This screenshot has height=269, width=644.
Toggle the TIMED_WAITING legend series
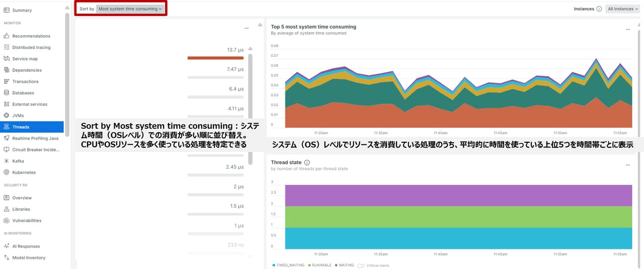pyautogui.click(x=288, y=265)
